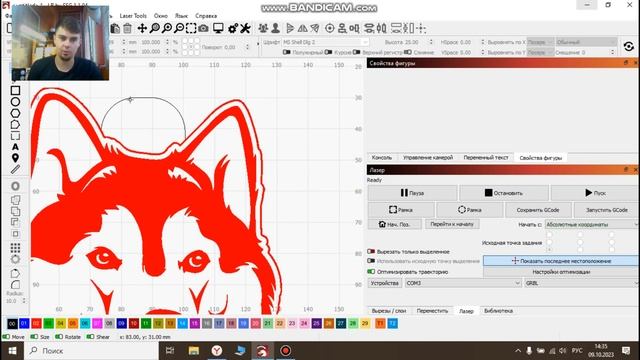
Task: Click the Offset shapes ring icon
Action: tap(15, 186)
